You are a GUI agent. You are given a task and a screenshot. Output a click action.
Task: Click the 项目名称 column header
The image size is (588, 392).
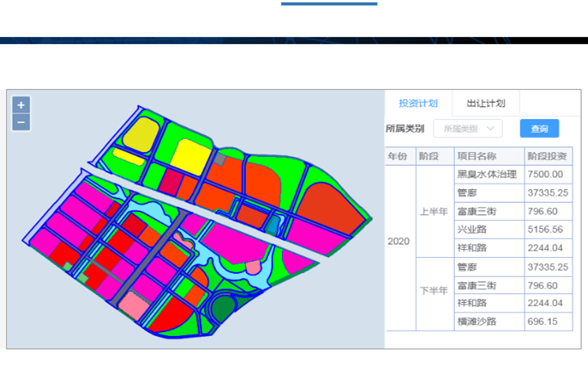pyautogui.click(x=489, y=156)
